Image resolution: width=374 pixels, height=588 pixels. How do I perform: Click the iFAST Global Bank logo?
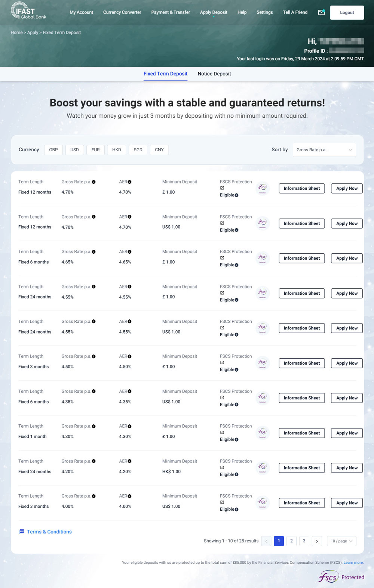coord(28,11)
